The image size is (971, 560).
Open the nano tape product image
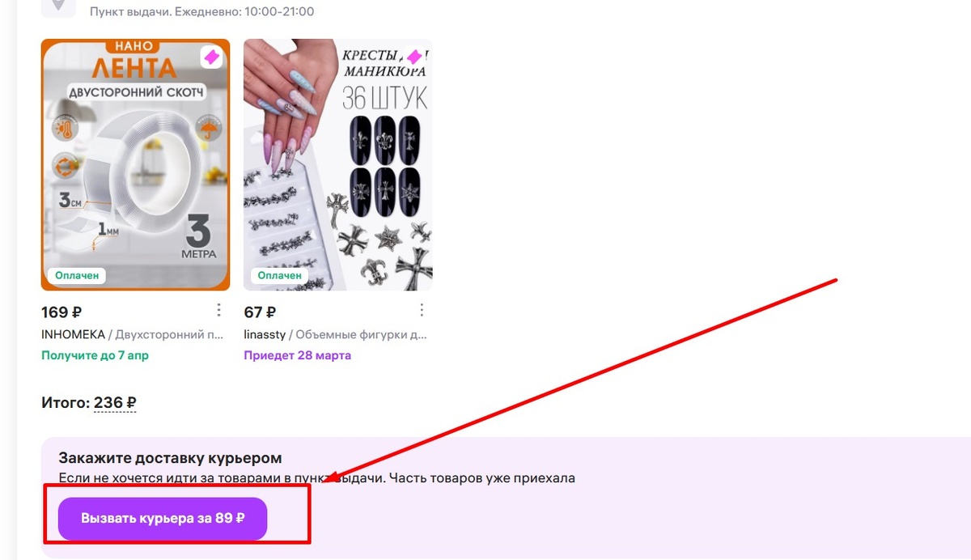point(136,165)
